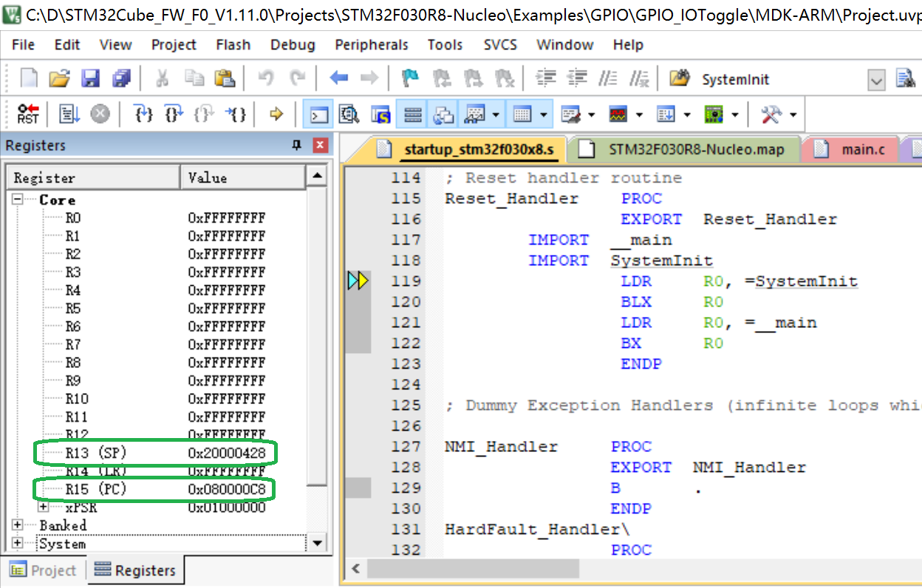This screenshot has width=922, height=588.
Task: Open the Peripherals menu
Action: click(372, 45)
